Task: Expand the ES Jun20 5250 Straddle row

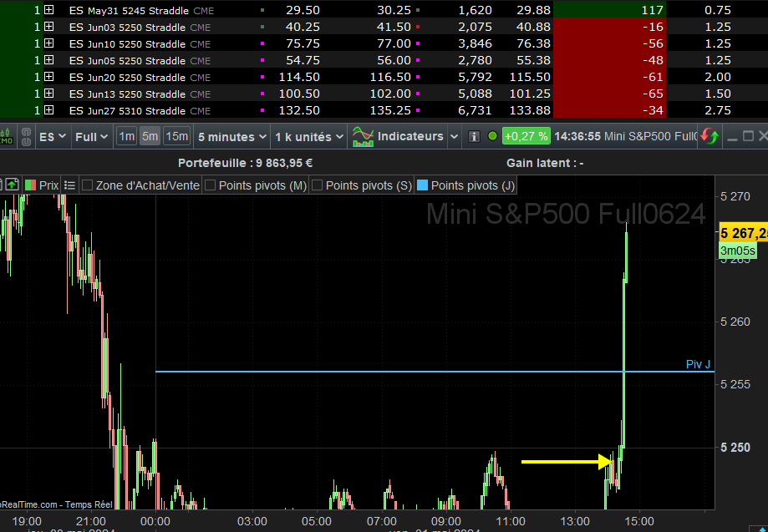Action: click(48, 76)
